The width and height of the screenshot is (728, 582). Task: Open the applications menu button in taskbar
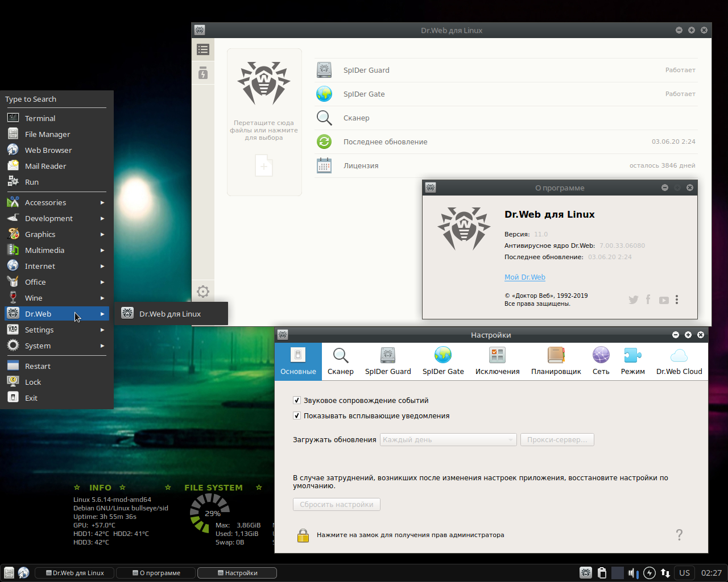coord(9,573)
